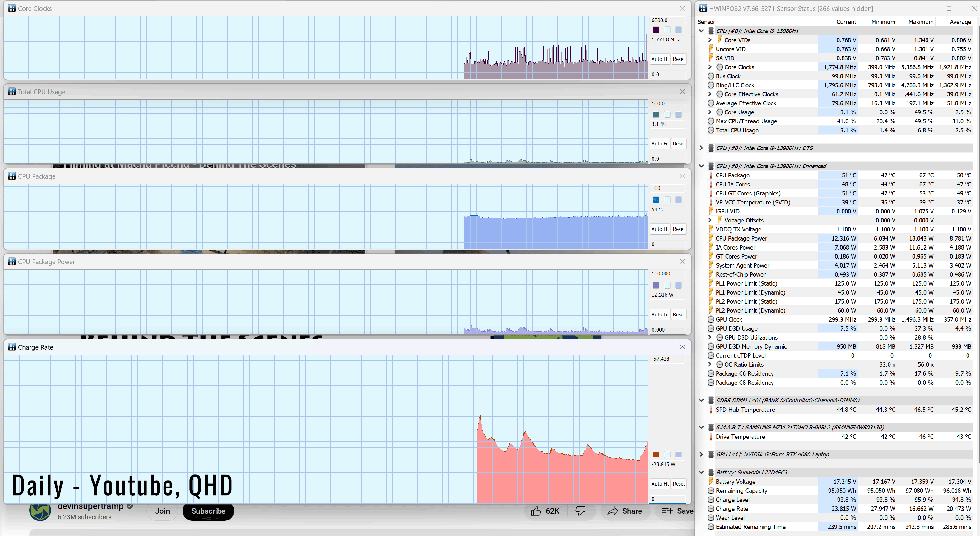Click the Bus Clock sensor clock icon
Screen dimensions: 980x536
pos(710,76)
